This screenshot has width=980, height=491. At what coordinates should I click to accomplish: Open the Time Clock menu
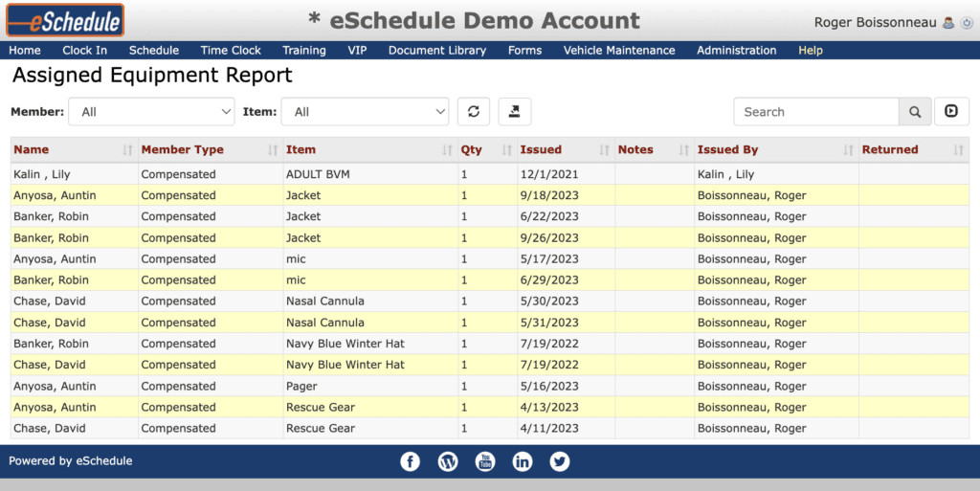pyautogui.click(x=231, y=50)
